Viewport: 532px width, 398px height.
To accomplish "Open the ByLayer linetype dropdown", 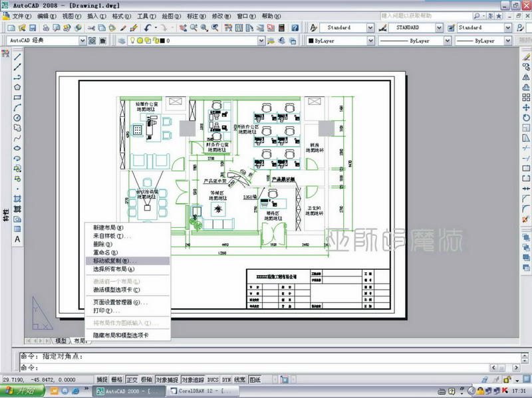I will click(447, 41).
